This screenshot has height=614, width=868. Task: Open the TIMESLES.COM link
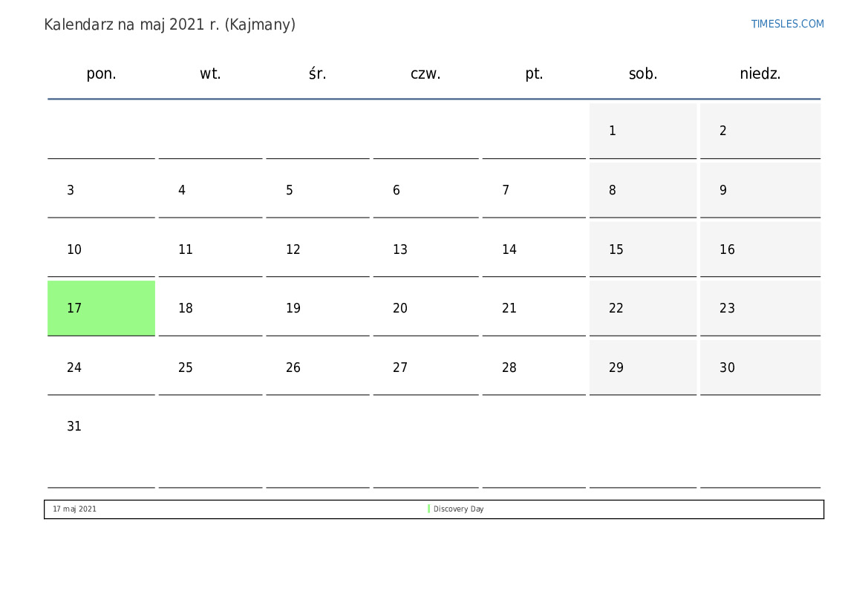click(x=787, y=24)
